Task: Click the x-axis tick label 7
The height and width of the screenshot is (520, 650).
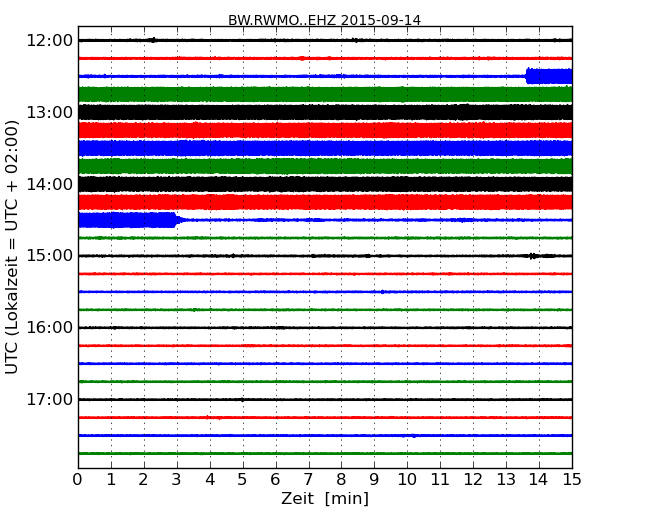Action: (308, 480)
